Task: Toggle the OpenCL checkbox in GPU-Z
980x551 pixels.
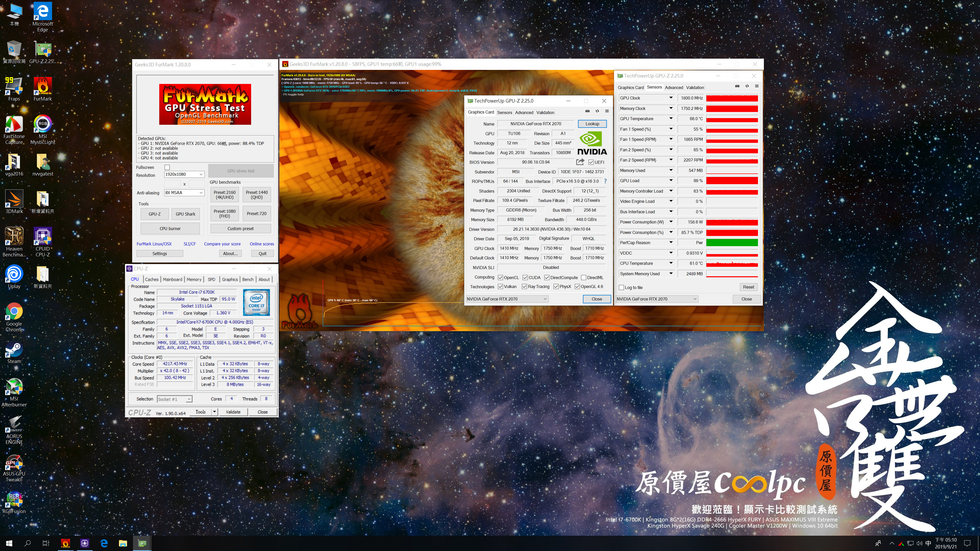Action: point(500,278)
